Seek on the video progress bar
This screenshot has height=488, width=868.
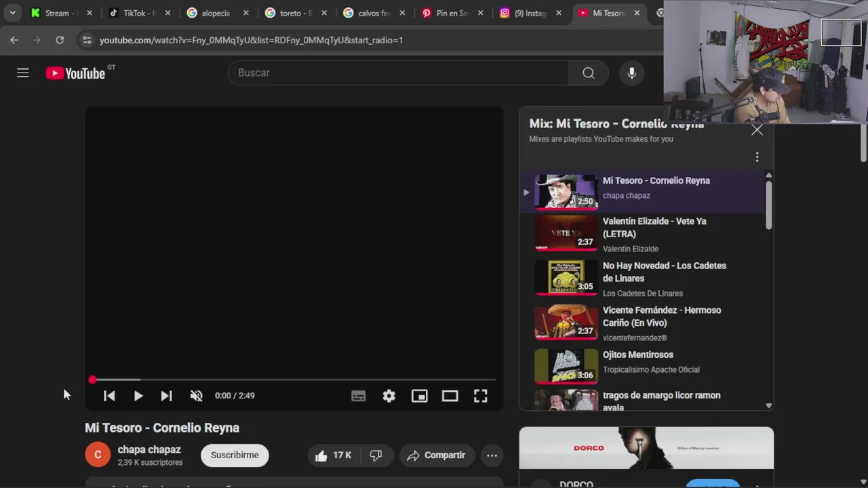tap(294, 380)
